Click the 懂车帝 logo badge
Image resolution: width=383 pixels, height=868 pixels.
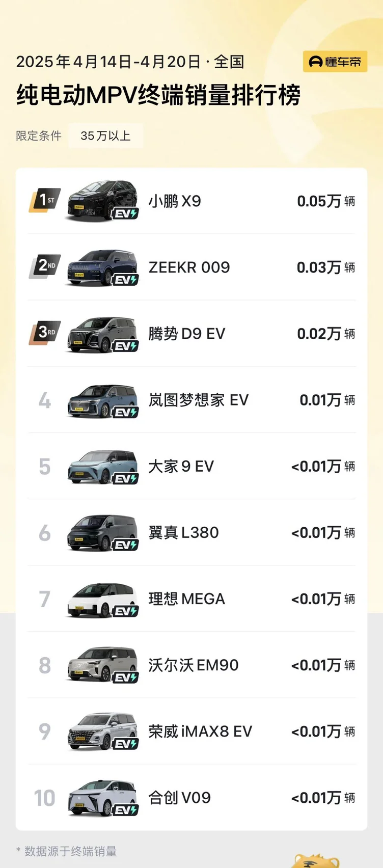335,62
